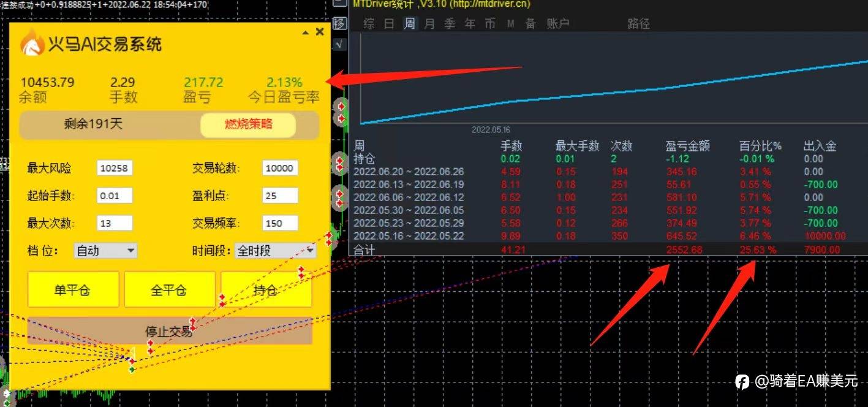This screenshot has height=407, width=868.
Task: Click the profit value 217.72
Action: [x=203, y=82]
